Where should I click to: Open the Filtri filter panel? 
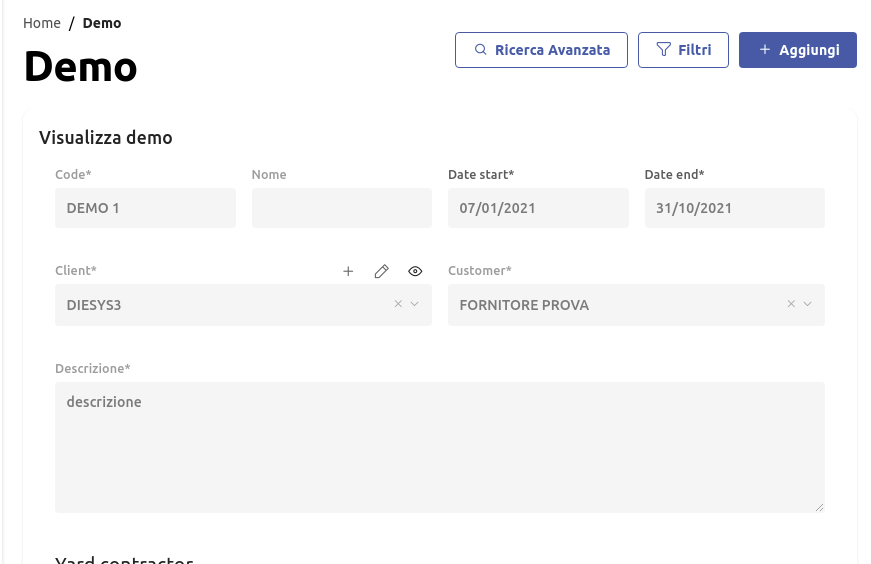(683, 50)
